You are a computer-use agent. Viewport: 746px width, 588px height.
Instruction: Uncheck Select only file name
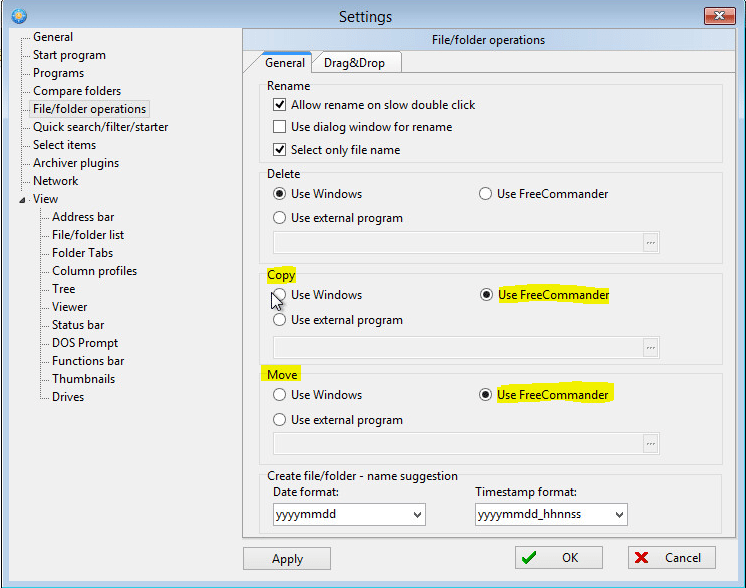(x=280, y=150)
